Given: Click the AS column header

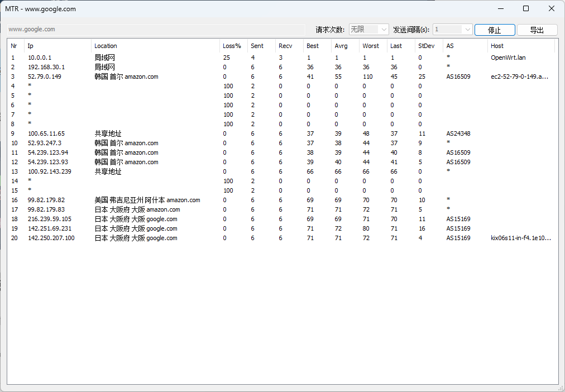Looking at the screenshot, I should click(x=450, y=46).
